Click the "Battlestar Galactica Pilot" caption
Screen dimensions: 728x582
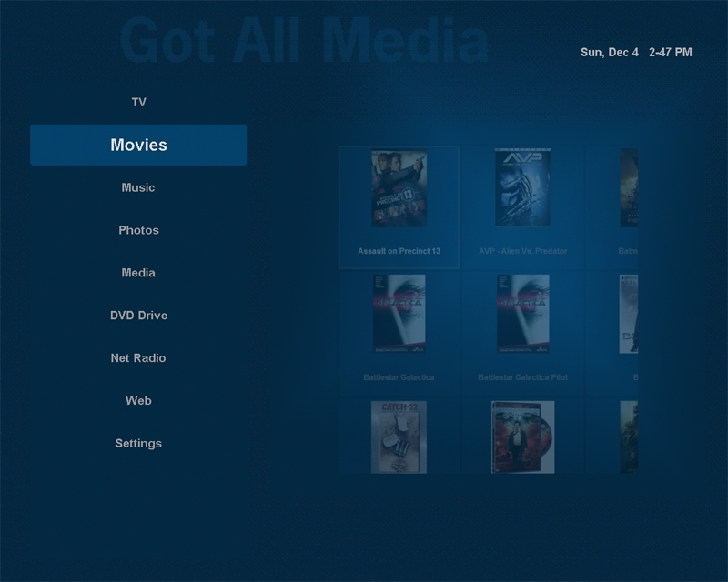(522, 377)
